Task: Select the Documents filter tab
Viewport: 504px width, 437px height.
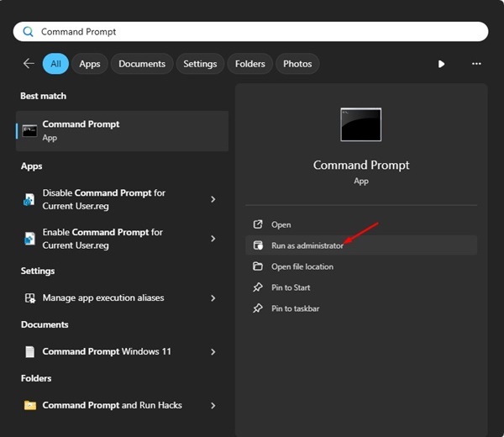Action: click(142, 64)
